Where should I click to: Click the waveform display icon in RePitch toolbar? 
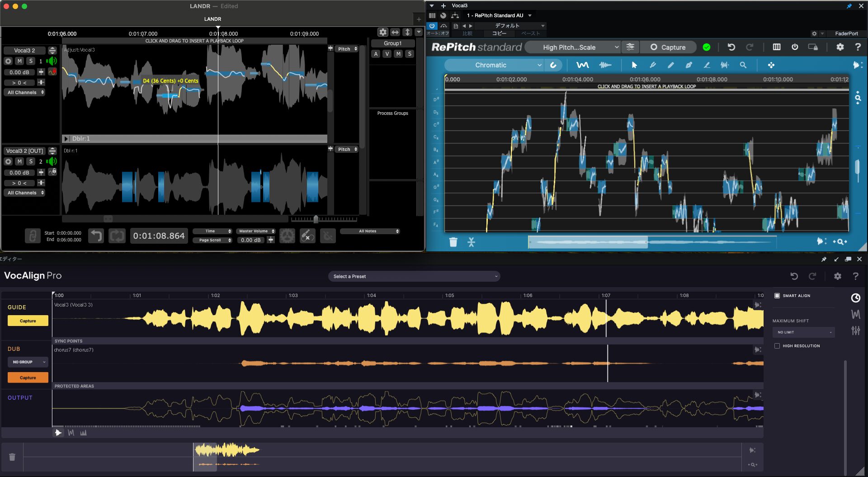605,65
